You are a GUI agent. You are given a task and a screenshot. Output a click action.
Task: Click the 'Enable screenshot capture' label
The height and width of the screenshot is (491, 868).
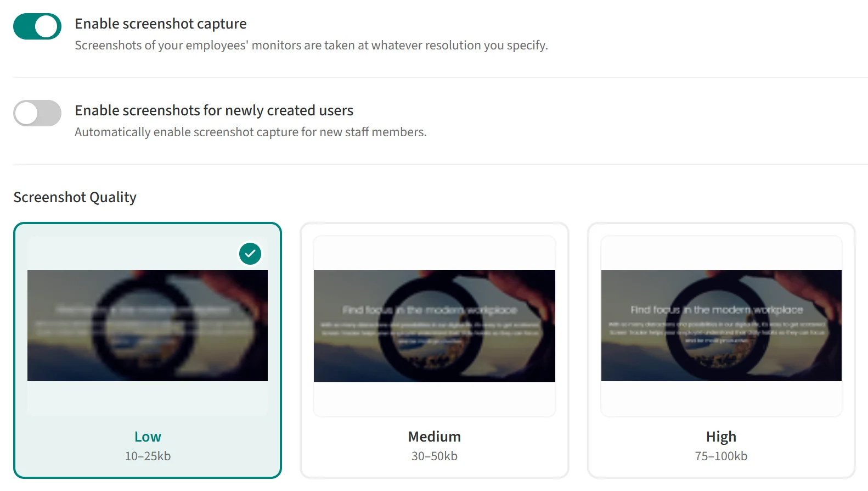pyautogui.click(x=161, y=24)
